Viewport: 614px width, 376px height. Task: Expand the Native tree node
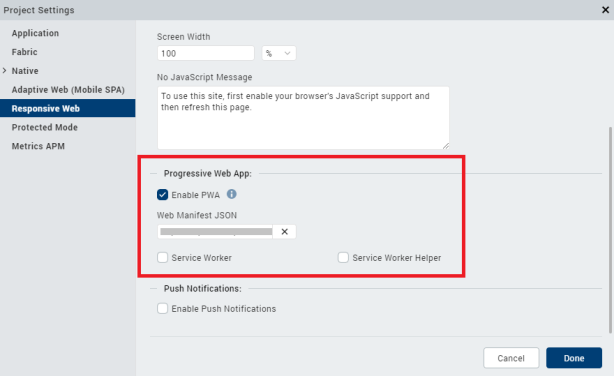(x=5, y=70)
